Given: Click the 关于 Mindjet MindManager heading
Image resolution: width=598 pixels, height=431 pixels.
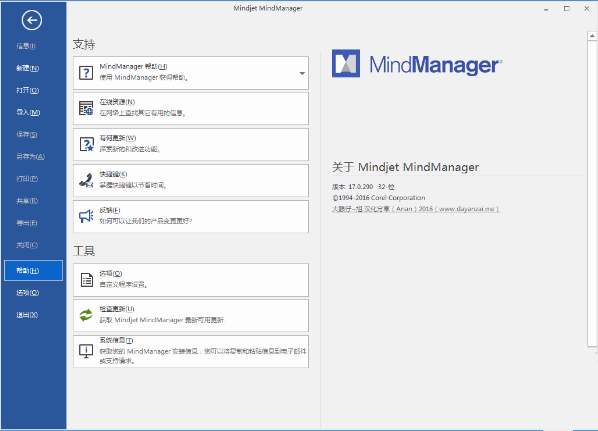Looking at the screenshot, I should [x=405, y=167].
